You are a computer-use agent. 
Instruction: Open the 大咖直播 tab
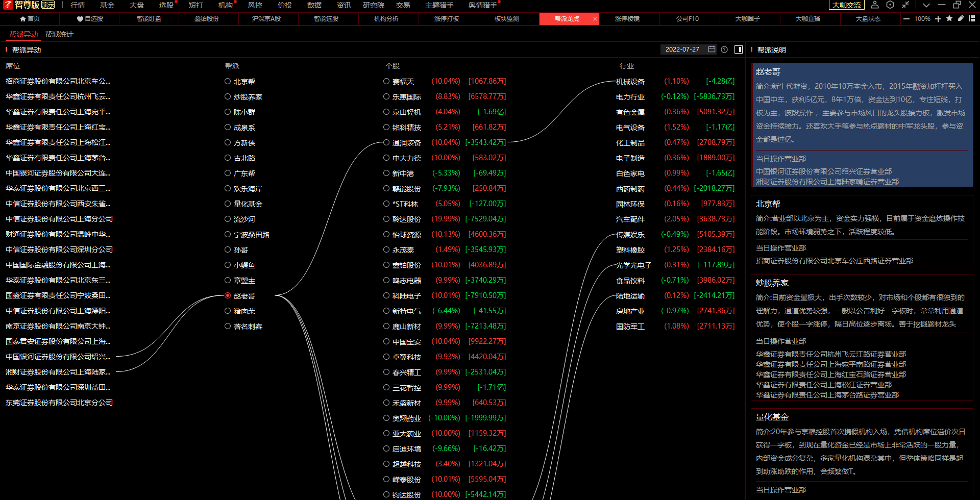808,19
